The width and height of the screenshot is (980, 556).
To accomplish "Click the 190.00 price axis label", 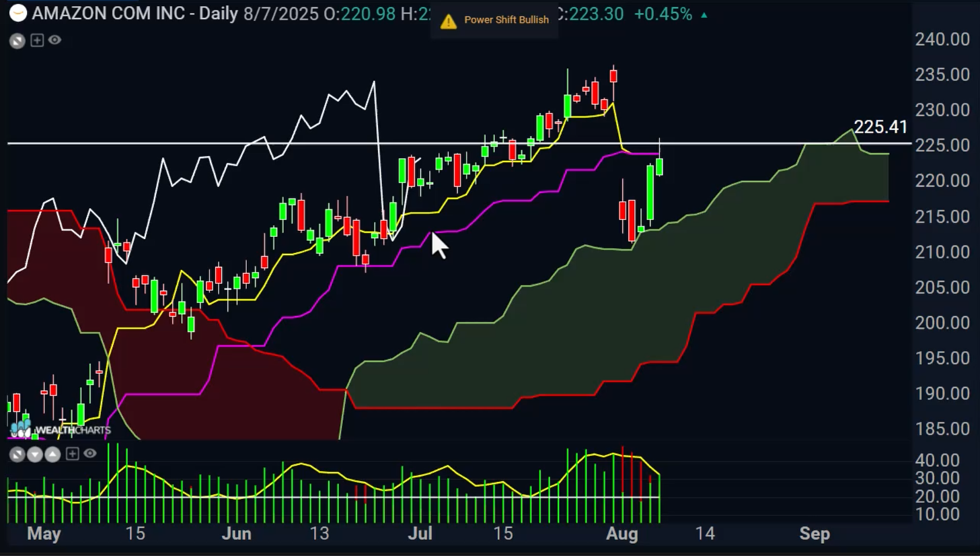I will (942, 393).
